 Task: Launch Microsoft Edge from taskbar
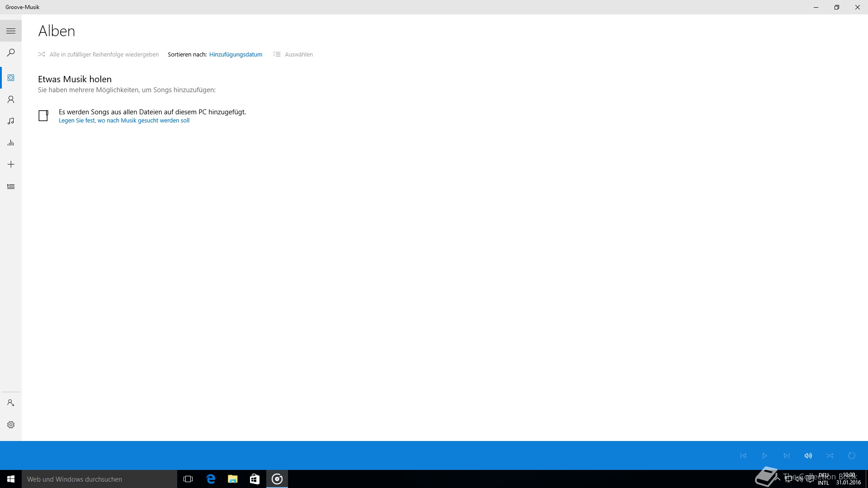(x=211, y=479)
